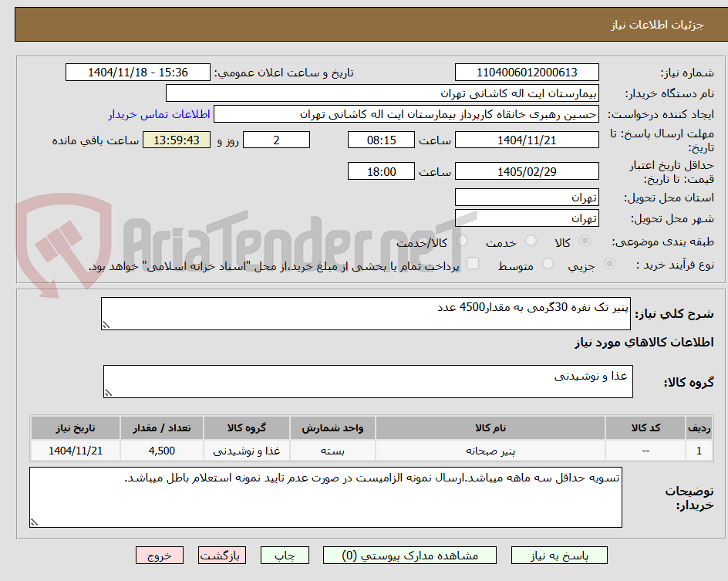Click the announcement date field 1404/11/18 - 15:36
This screenshot has height=581, width=728.
(138, 73)
